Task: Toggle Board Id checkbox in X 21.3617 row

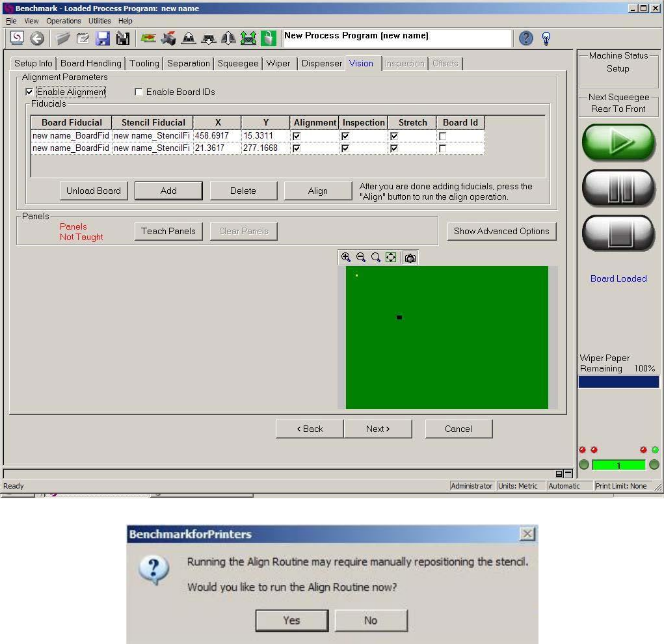Action: pyautogui.click(x=442, y=148)
